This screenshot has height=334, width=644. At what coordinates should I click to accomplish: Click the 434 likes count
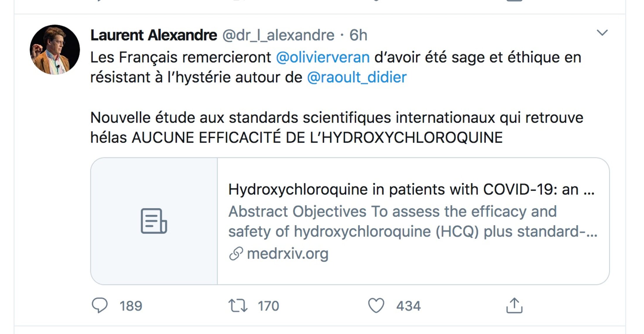[x=408, y=306]
